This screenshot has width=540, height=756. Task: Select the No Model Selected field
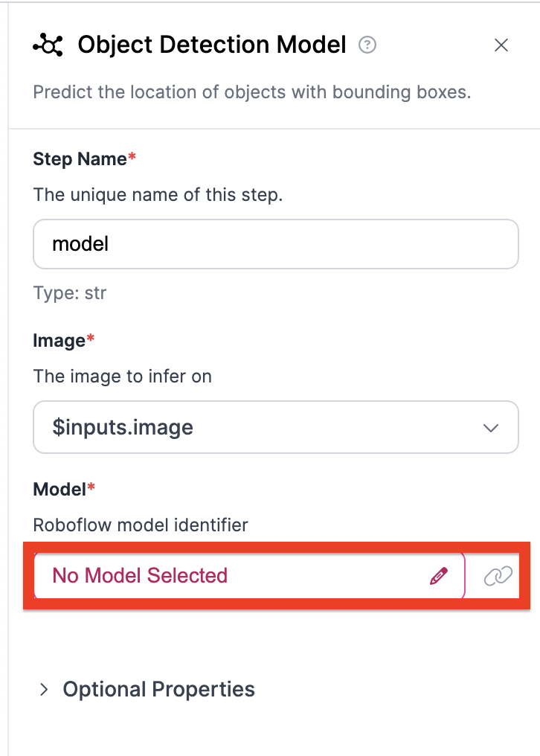(x=249, y=576)
